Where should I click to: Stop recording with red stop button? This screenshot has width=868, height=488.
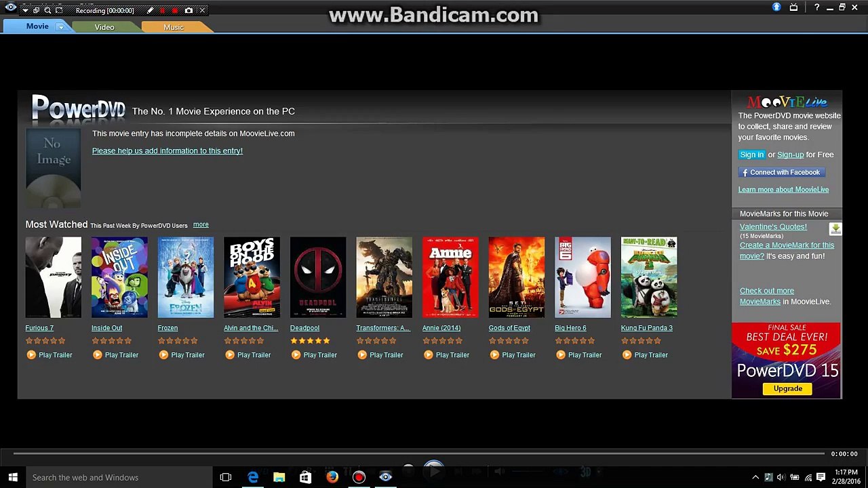[175, 11]
